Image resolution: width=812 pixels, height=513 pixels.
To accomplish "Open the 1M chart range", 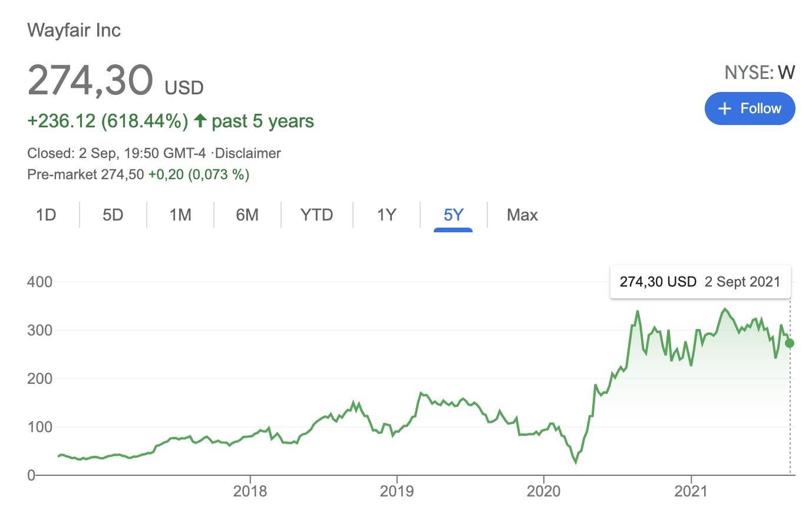I will [180, 215].
